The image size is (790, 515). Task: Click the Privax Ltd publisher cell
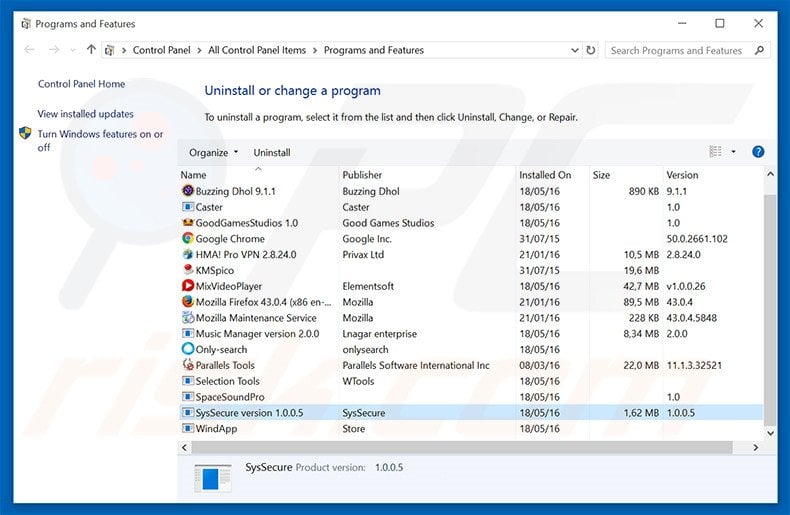[363, 254]
